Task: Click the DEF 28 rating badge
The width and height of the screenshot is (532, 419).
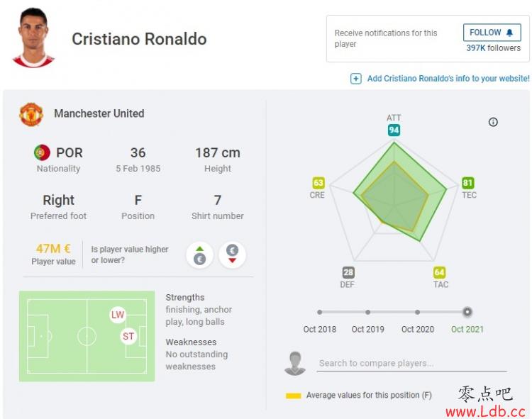Action: pyautogui.click(x=348, y=272)
